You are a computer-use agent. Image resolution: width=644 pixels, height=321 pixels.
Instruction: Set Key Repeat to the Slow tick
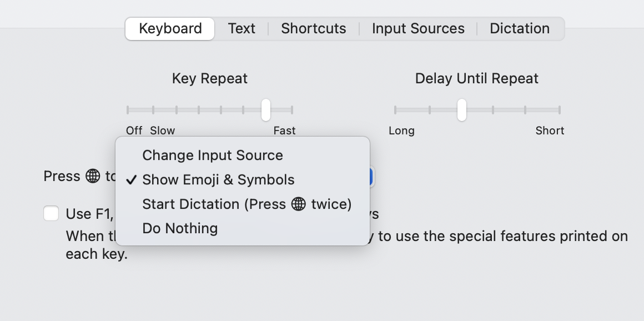tap(154, 110)
